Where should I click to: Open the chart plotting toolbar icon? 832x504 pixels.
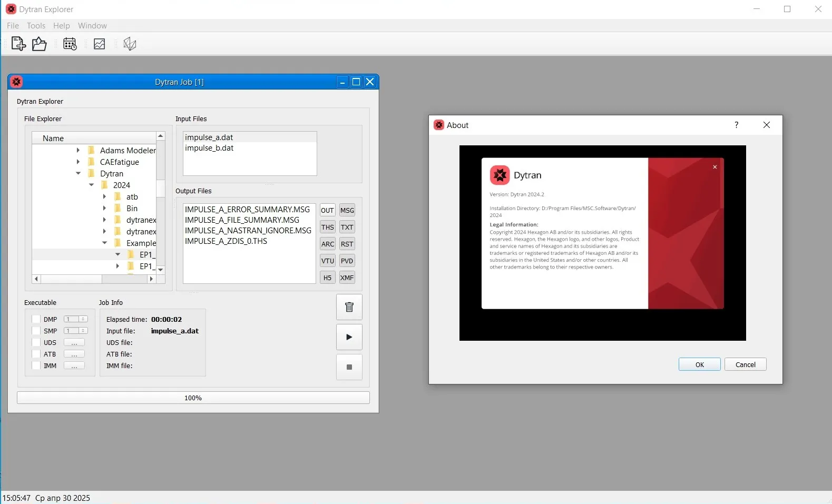pyautogui.click(x=99, y=44)
